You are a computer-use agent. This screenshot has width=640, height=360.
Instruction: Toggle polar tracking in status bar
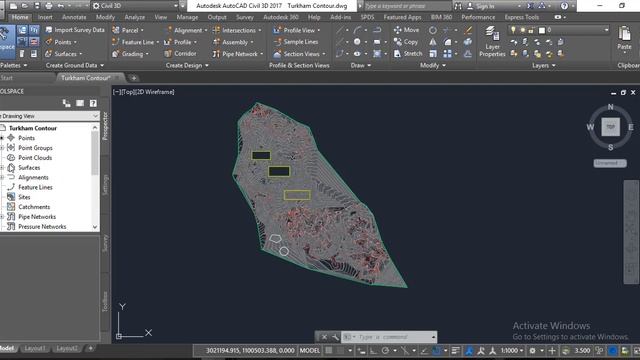(385, 350)
